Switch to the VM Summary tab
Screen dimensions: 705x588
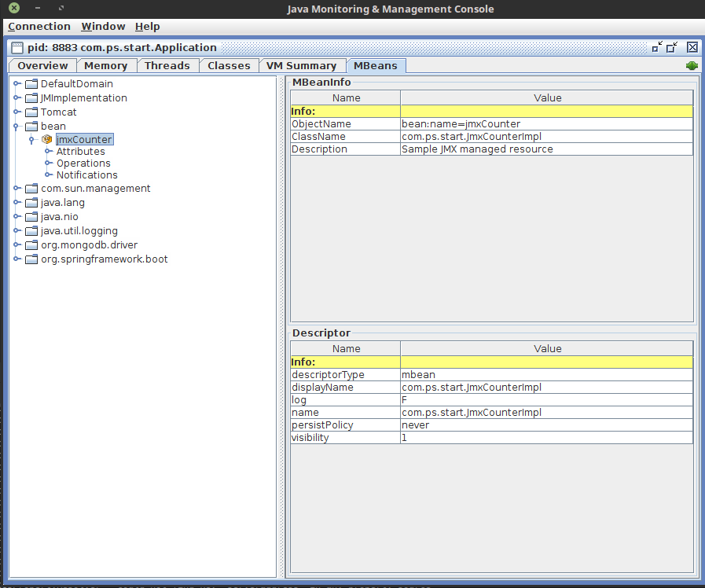coord(300,66)
